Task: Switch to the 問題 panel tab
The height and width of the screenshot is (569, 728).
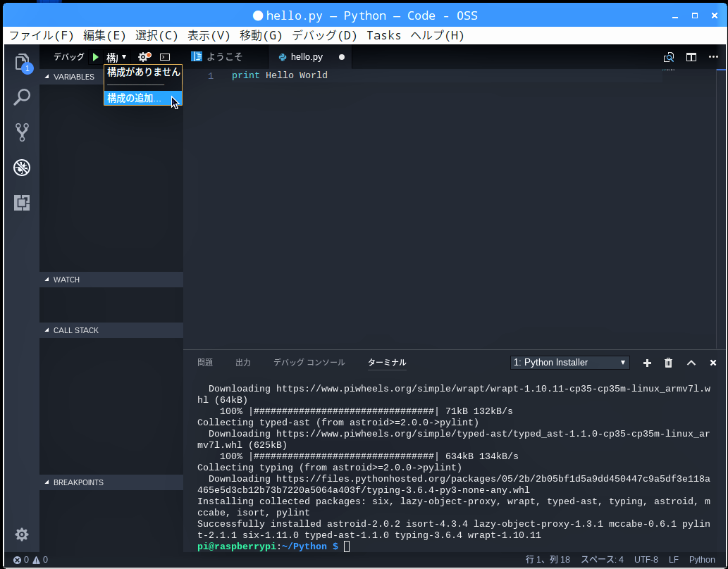Action: pyautogui.click(x=205, y=363)
